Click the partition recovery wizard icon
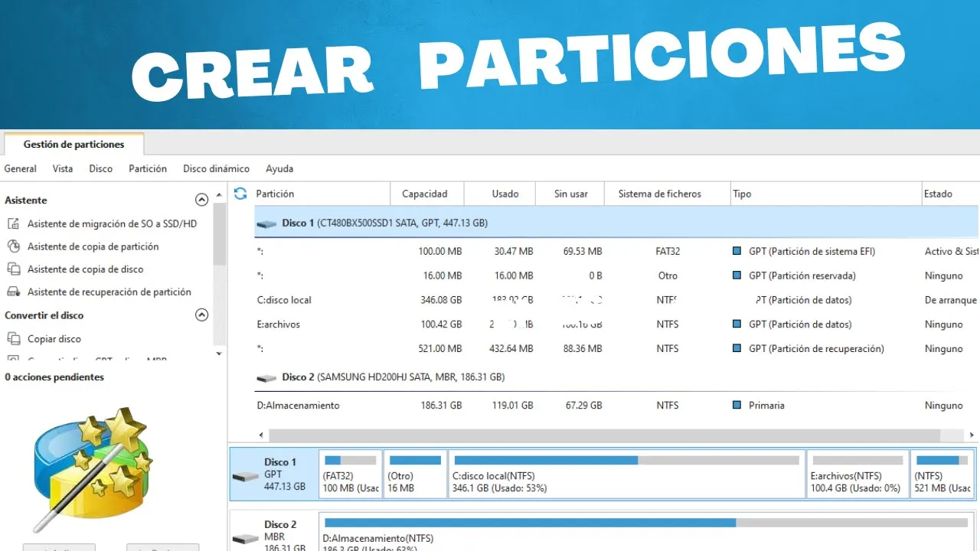The image size is (980, 551). [x=13, y=292]
